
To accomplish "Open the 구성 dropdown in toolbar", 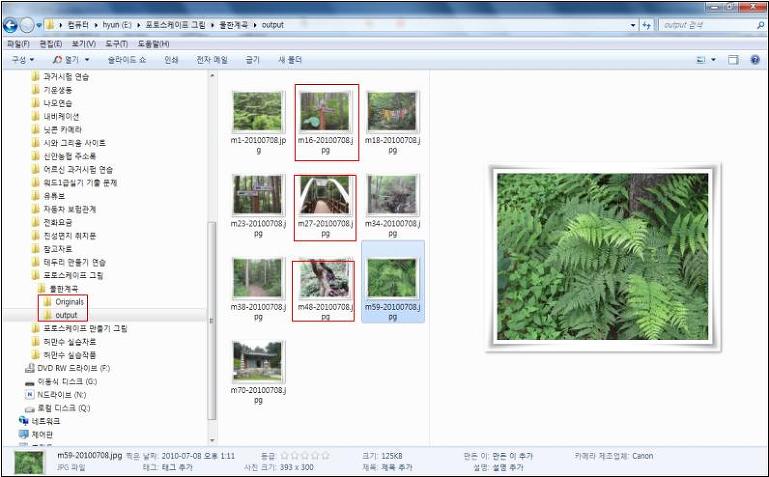I will (23, 59).
